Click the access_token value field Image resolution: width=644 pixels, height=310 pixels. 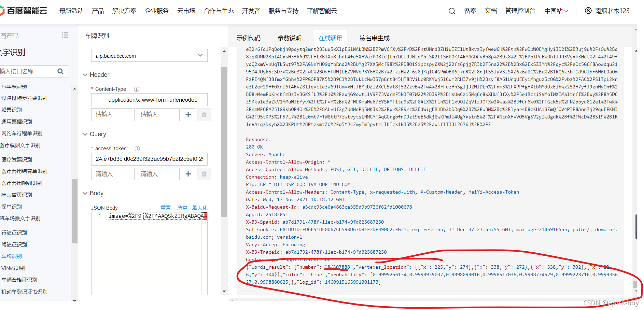(x=149, y=159)
